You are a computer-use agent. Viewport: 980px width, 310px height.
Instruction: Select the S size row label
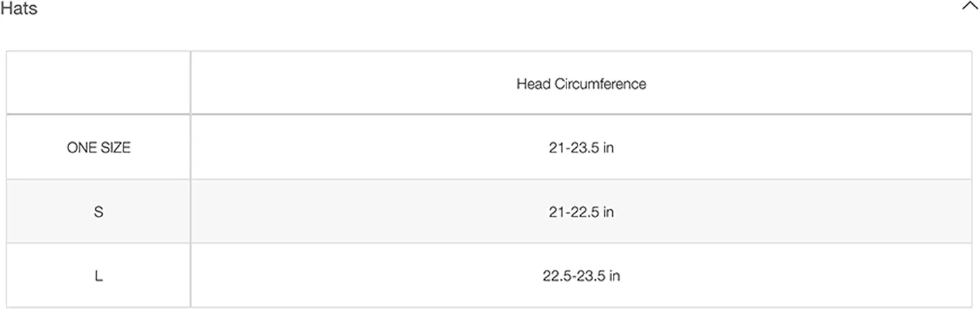99,212
